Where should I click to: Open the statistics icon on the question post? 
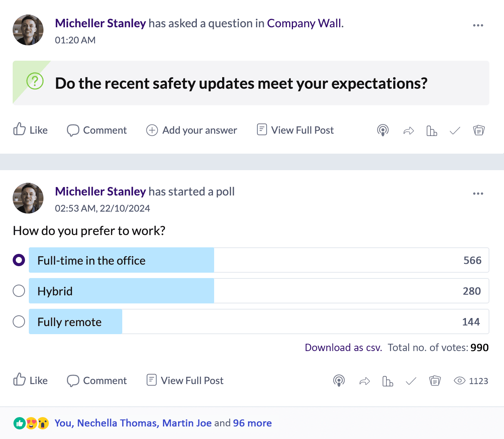coord(432,131)
